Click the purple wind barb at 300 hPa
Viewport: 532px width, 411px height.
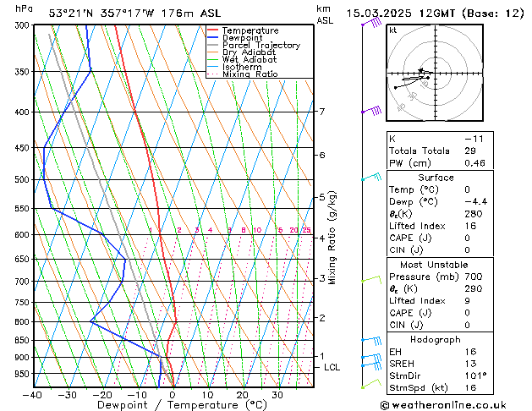pos(371,23)
